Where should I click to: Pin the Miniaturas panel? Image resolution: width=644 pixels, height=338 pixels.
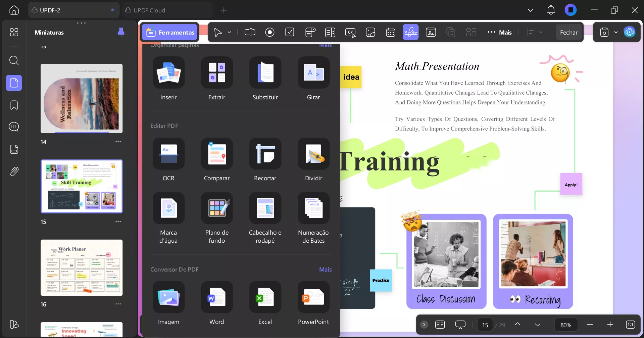[x=120, y=32]
